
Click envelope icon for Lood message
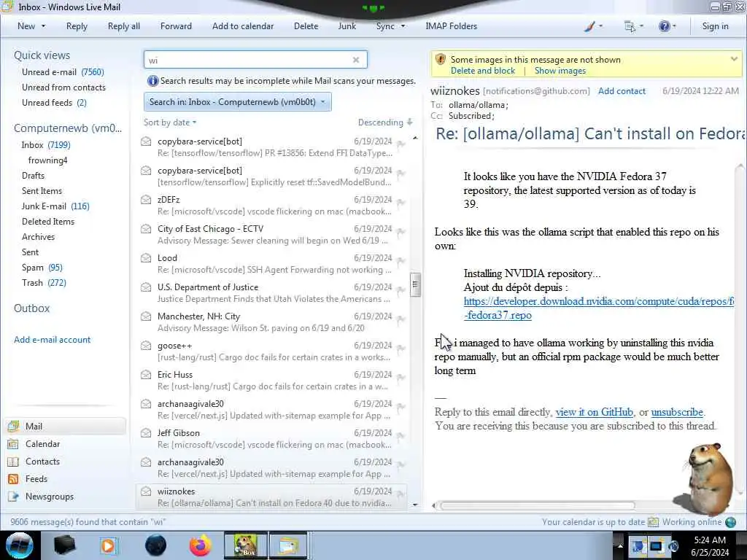point(146,258)
